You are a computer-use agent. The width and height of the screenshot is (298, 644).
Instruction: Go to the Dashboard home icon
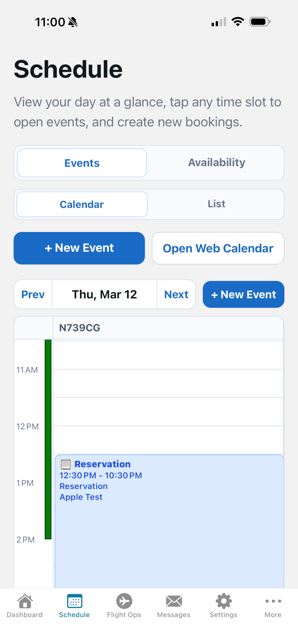coord(25,601)
